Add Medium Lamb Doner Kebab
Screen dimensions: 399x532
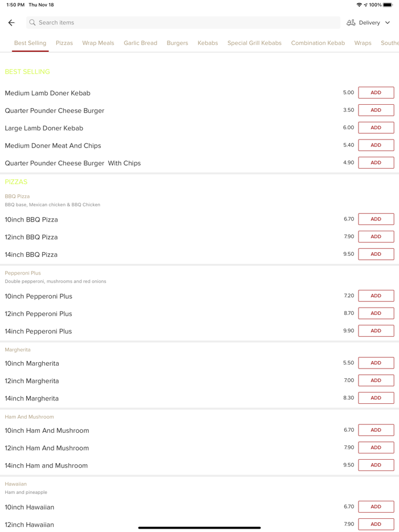376,93
